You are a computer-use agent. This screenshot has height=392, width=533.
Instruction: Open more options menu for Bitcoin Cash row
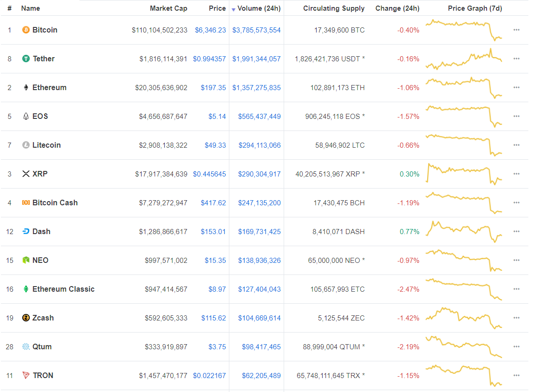coord(516,203)
